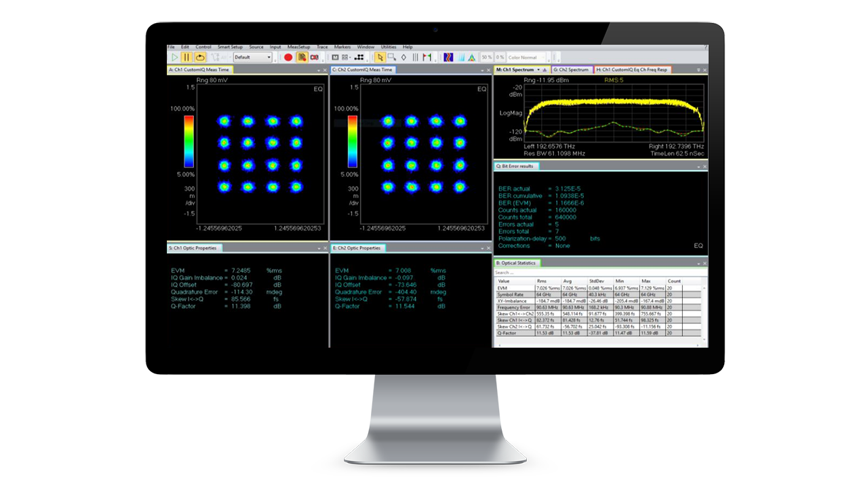Select the H: Ch1 CustomIQ Eq Ch Freq Resp tab
This screenshot has width=868, height=488.
click(x=631, y=68)
